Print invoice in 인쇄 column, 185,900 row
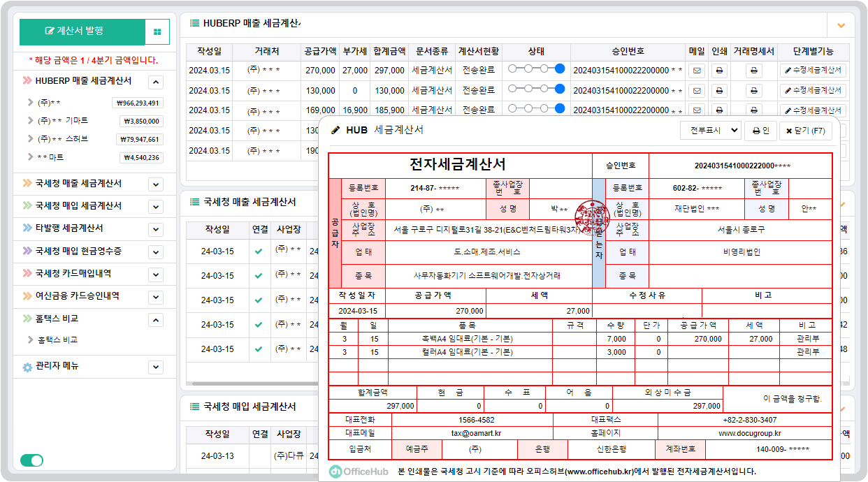 click(718, 110)
